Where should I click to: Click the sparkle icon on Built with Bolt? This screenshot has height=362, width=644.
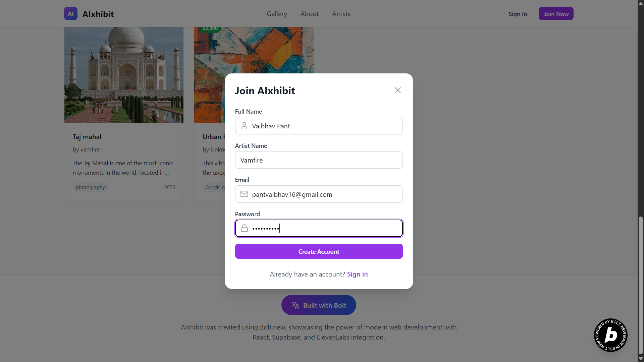296,305
